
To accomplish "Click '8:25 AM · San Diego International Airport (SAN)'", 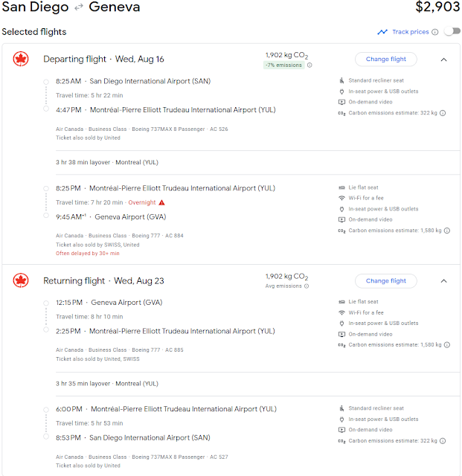I will click(133, 81).
